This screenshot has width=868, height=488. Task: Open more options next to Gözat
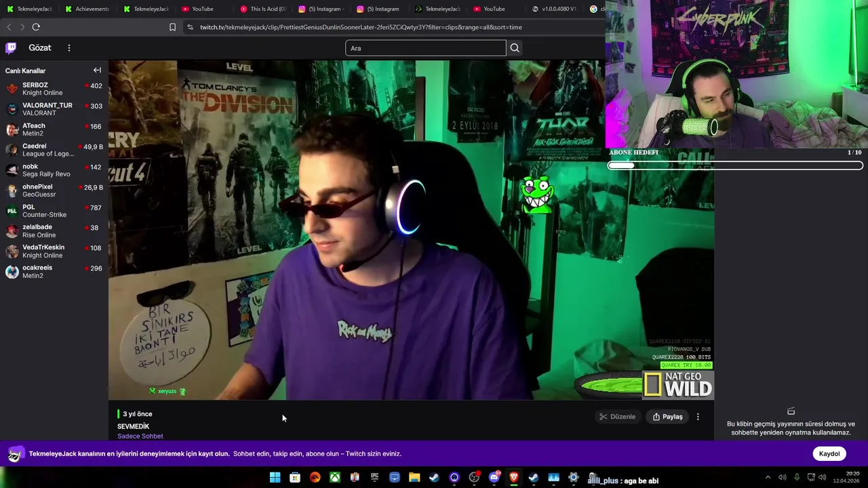pyautogui.click(x=68, y=47)
